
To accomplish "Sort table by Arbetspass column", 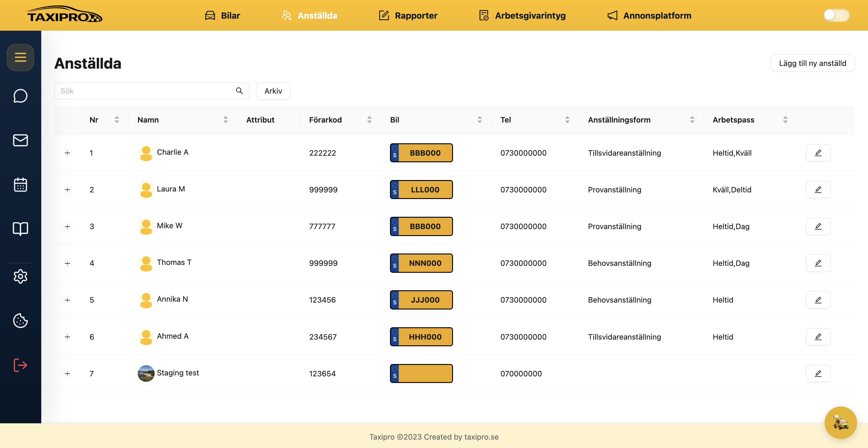I will click(785, 120).
